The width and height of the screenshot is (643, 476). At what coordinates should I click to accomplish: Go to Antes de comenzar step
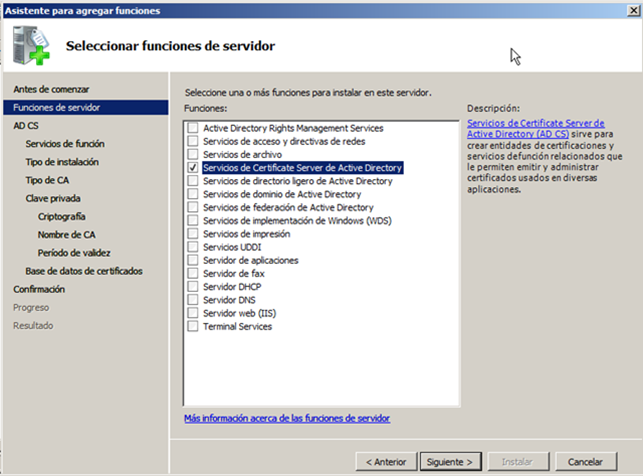click(x=44, y=89)
